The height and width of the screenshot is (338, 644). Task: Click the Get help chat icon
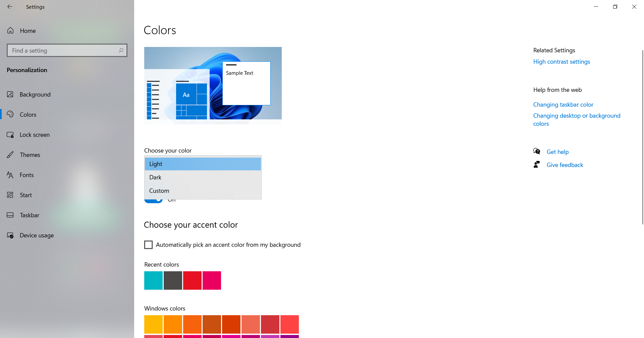click(537, 152)
